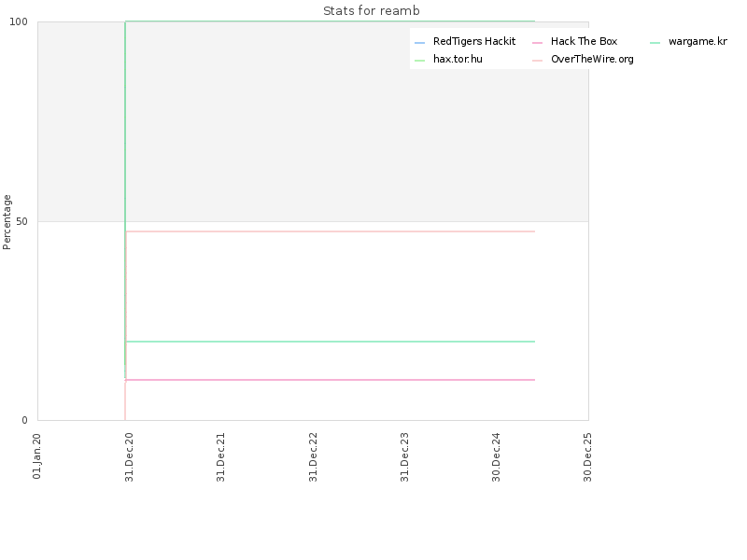Toggle the hax.tor.hu legend label
This screenshot has height=560, width=747.
pyautogui.click(x=458, y=59)
